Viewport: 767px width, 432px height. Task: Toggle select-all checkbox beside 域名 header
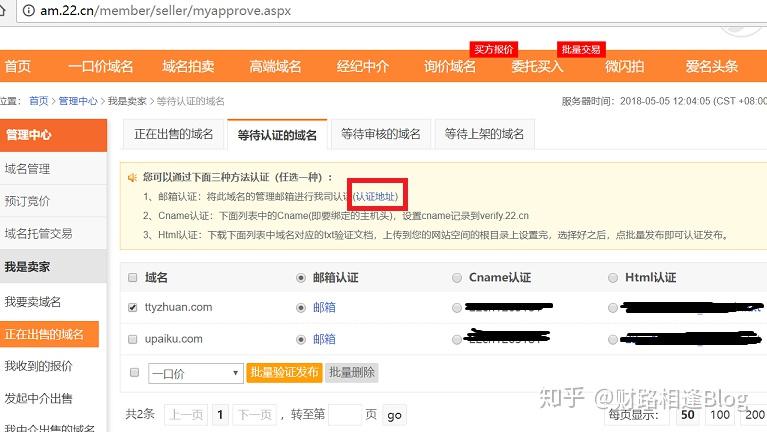pos(133,277)
